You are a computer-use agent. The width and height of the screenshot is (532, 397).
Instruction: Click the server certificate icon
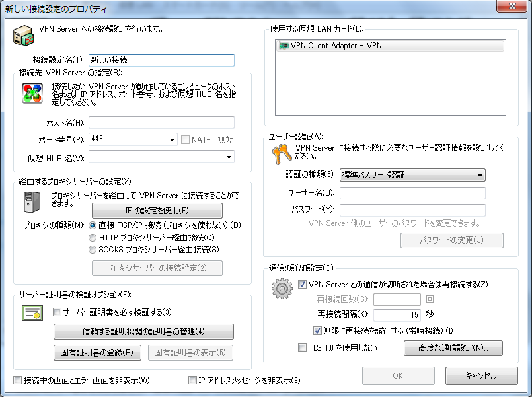[x=32, y=313]
